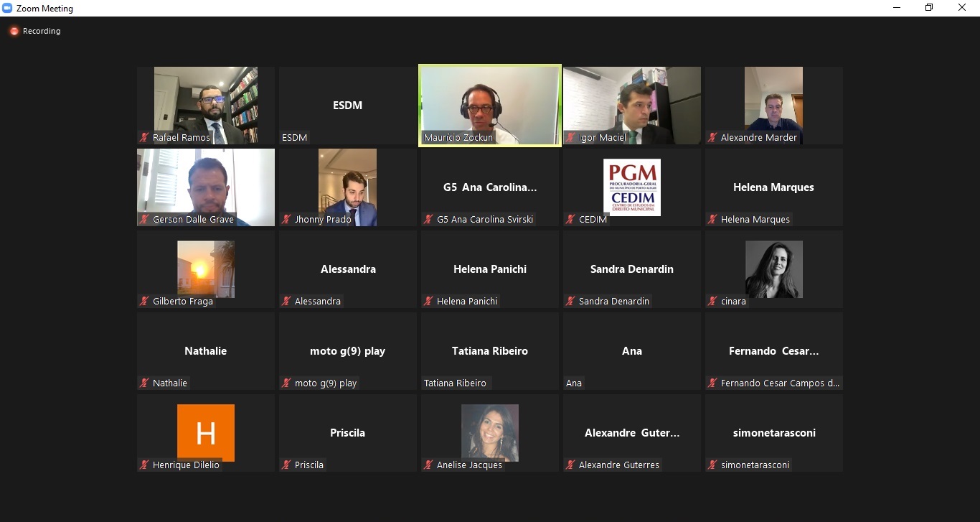Click the Ana participant tile
Screen dimensions: 980x522
(x=632, y=351)
